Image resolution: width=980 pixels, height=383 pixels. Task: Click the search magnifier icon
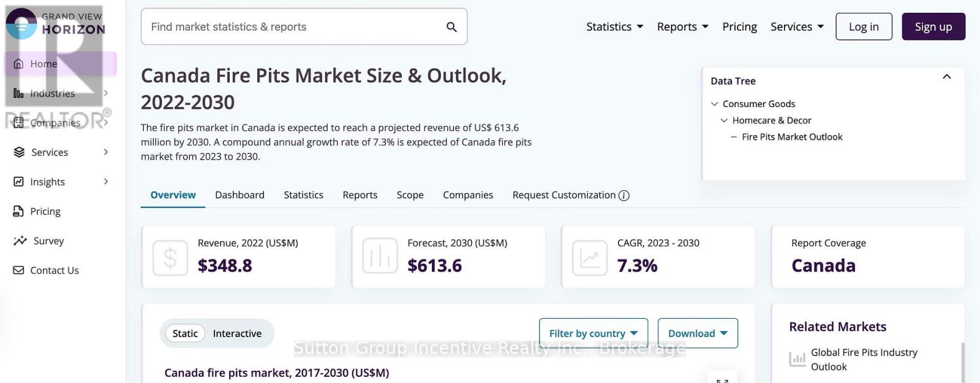(451, 27)
